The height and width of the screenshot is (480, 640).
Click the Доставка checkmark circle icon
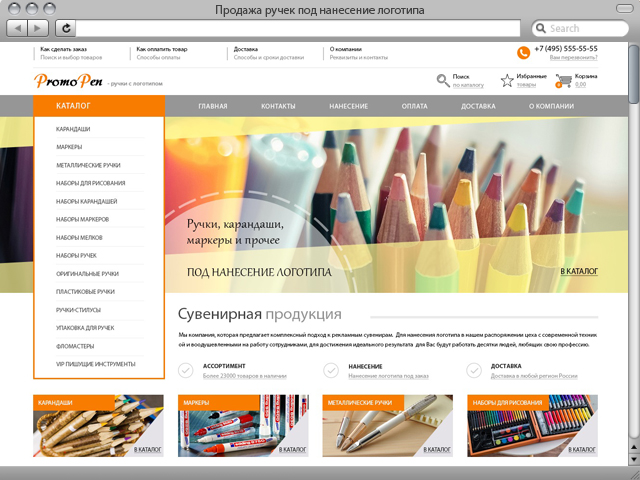point(474,371)
